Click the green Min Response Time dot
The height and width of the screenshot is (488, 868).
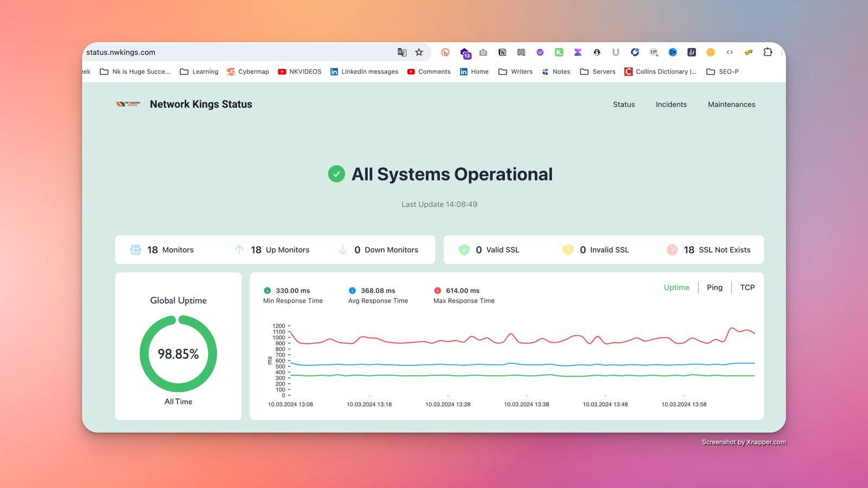(x=267, y=291)
